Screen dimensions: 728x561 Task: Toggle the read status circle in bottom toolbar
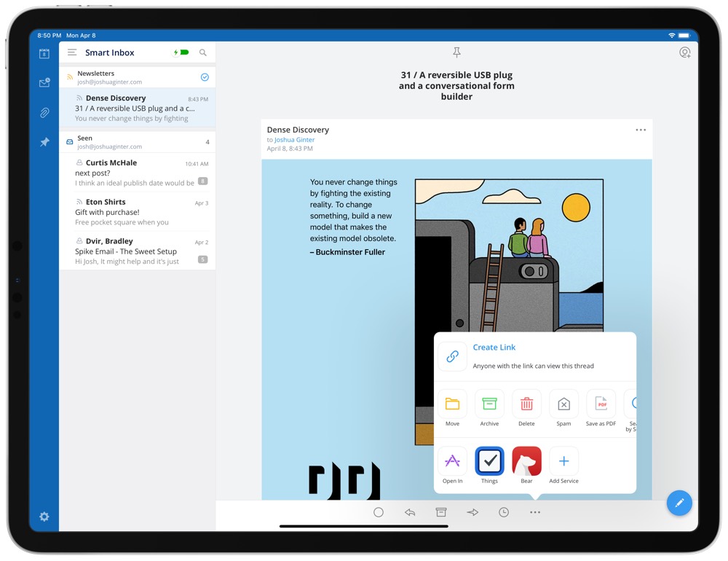[379, 512]
